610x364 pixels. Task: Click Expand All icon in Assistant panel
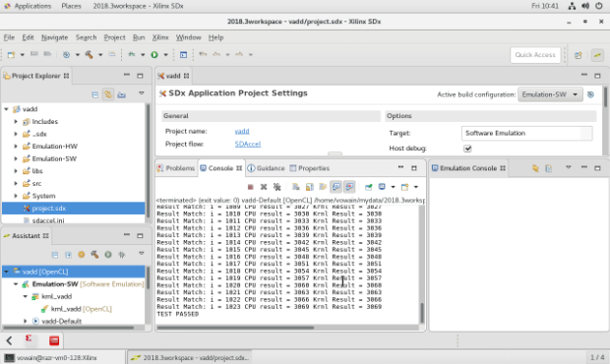[68, 255]
